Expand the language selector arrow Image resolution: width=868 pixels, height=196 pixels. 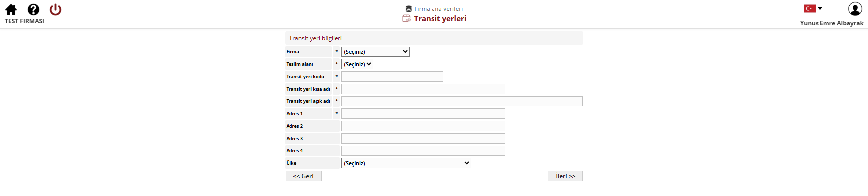[820, 8]
